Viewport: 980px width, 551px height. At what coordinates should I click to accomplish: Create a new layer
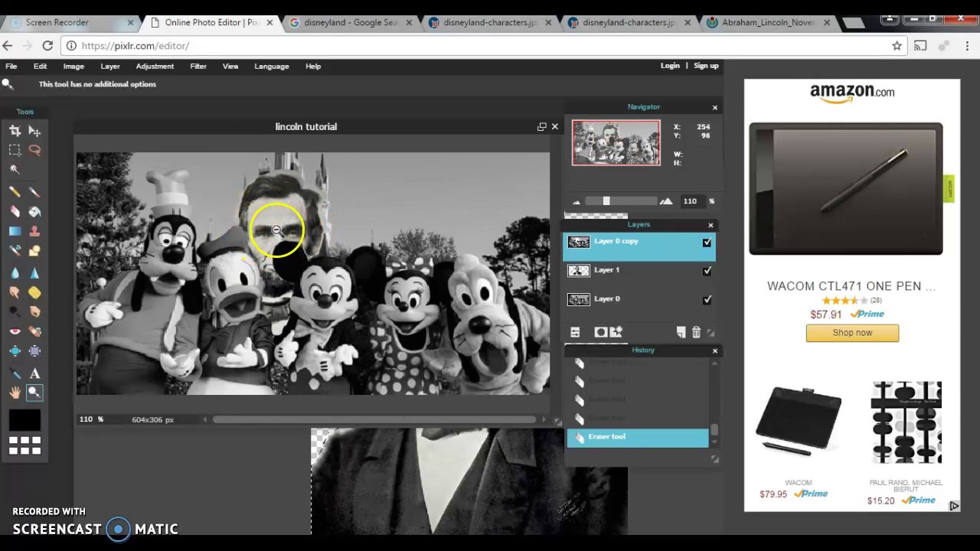(x=681, y=332)
